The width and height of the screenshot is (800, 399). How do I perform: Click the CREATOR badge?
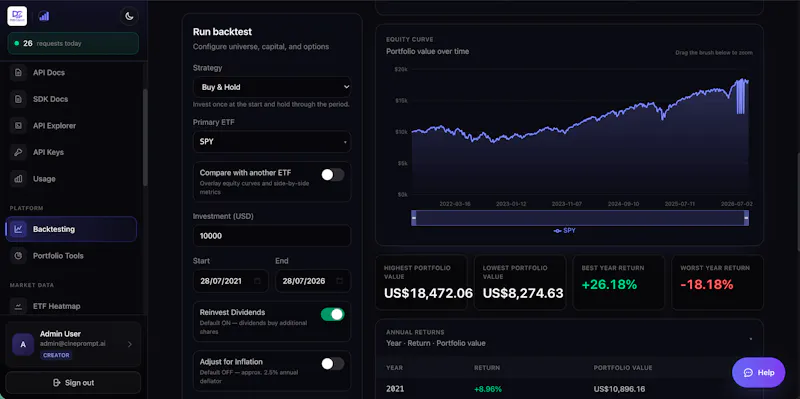[56, 355]
